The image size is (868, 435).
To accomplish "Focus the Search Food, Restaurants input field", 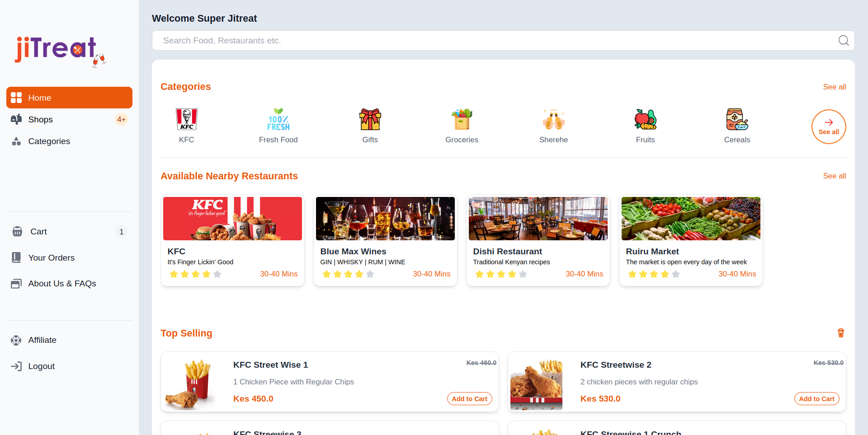I will coord(493,41).
